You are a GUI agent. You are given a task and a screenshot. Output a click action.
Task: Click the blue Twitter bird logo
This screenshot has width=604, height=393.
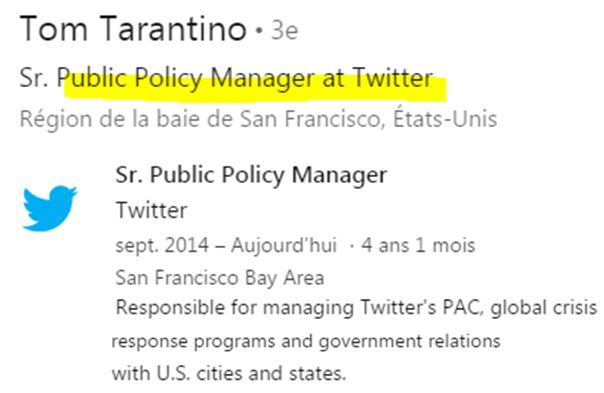click(50, 208)
